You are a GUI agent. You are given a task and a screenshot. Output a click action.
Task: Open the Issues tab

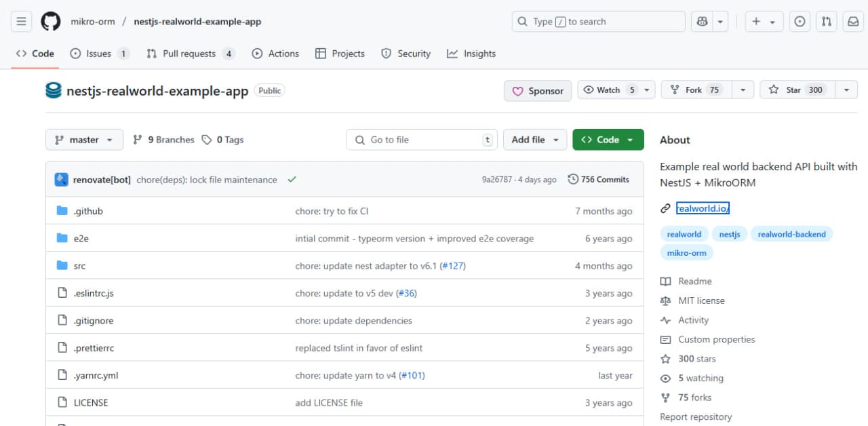100,54
